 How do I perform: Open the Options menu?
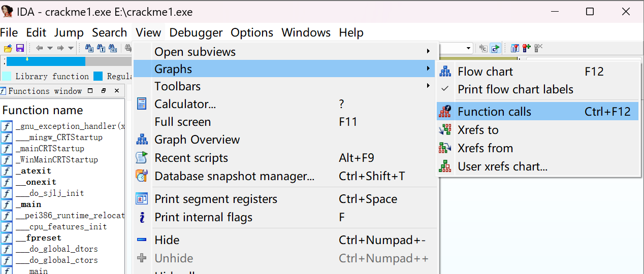pos(252,32)
